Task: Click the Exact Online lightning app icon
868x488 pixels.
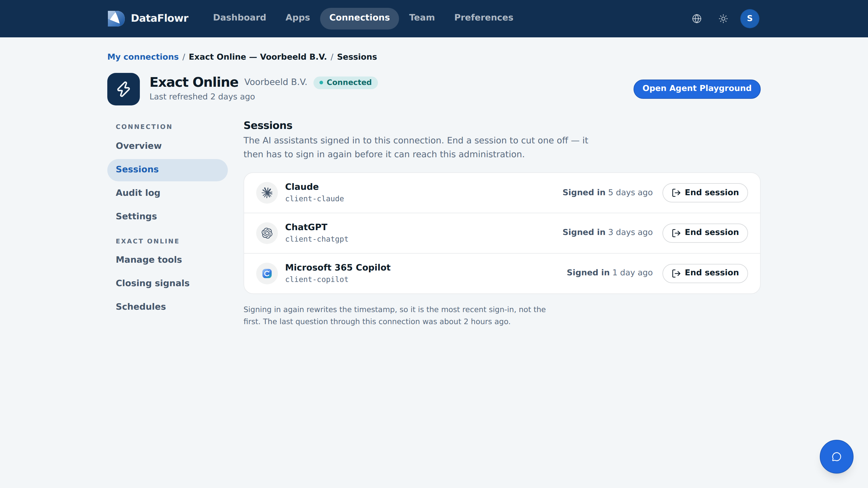Action: [123, 89]
